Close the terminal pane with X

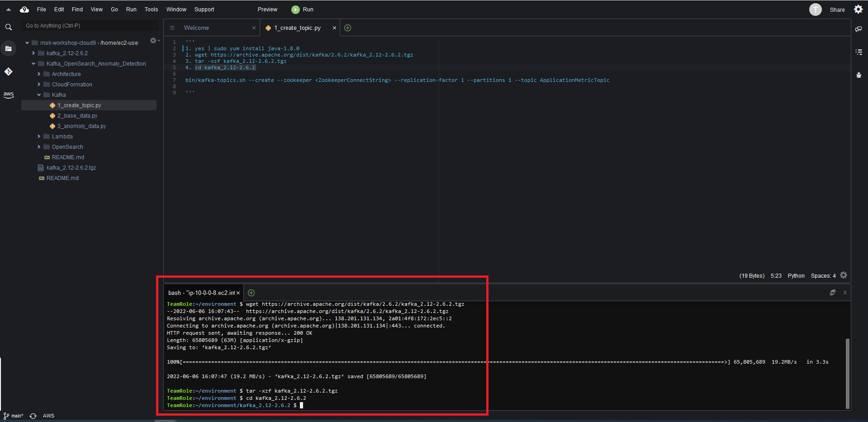point(844,293)
